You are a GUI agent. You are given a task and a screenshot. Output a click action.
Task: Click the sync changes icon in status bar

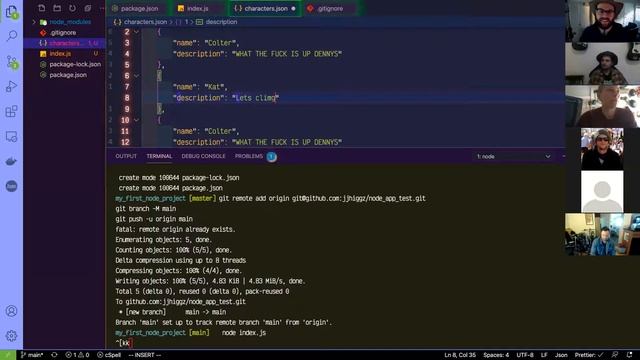[x=54, y=355]
